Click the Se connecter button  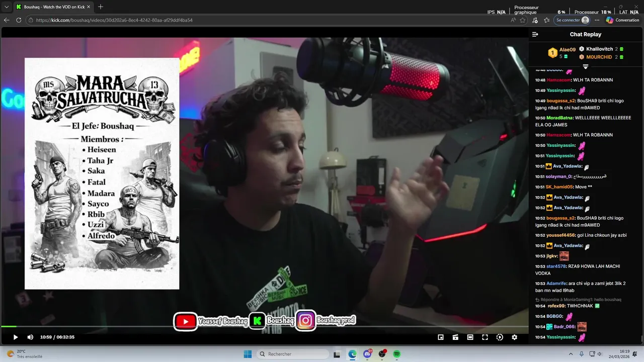click(x=572, y=20)
